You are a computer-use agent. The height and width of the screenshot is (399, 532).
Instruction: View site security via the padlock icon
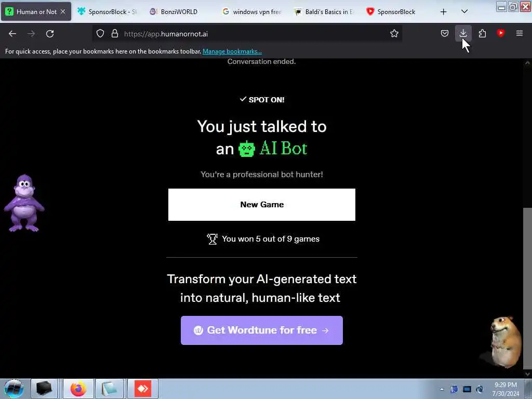pos(115,34)
